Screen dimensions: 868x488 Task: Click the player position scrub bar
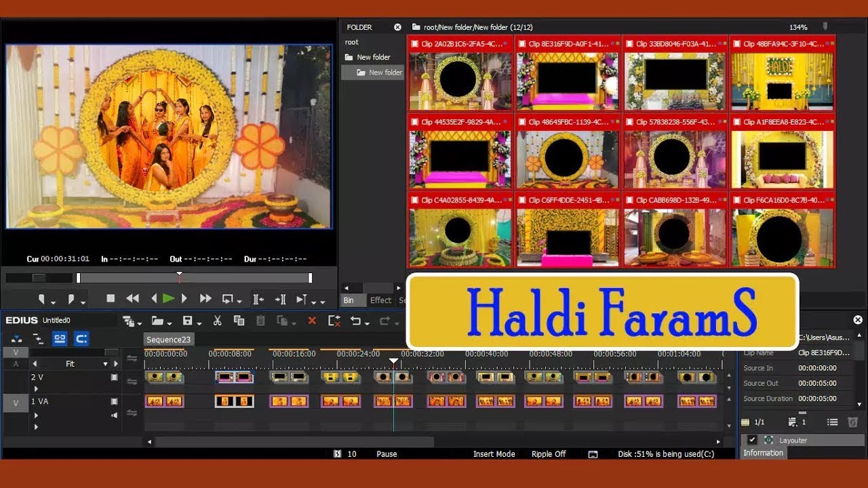[x=194, y=278]
